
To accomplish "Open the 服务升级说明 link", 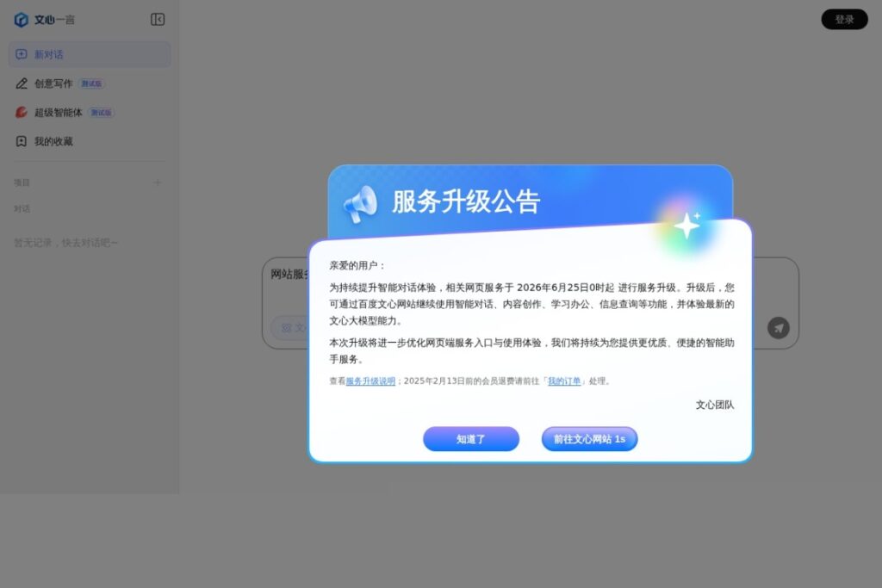I will click(370, 381).
